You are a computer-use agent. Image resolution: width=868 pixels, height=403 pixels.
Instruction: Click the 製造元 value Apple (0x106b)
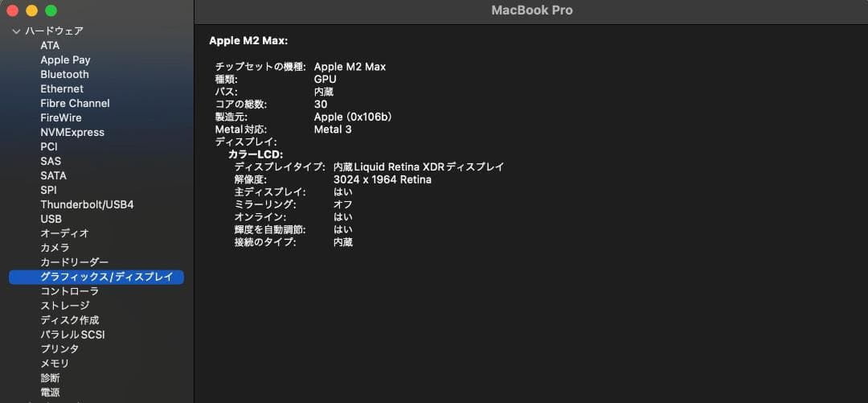(354, 117)
